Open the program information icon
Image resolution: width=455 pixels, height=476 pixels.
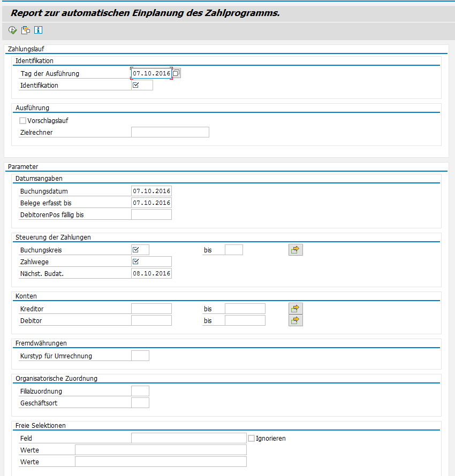pyautogui.click(x=38, y=30)
